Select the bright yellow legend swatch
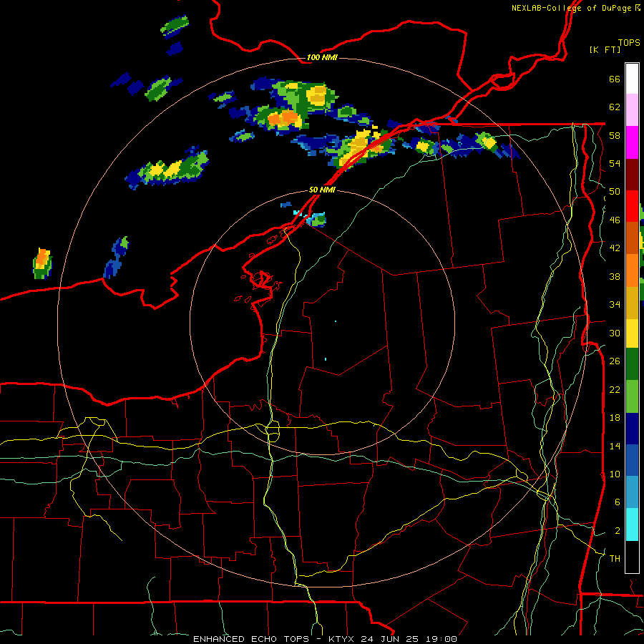This screenshot has width=644, height=644. coord(632,333)
